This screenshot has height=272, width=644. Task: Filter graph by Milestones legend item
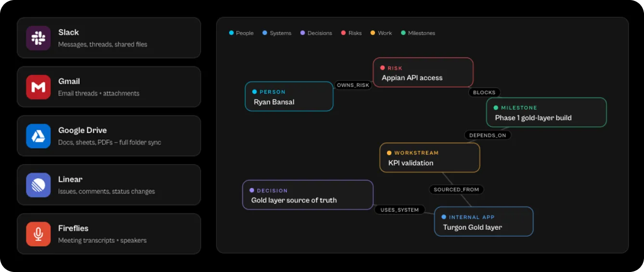[x=418, y=33]
